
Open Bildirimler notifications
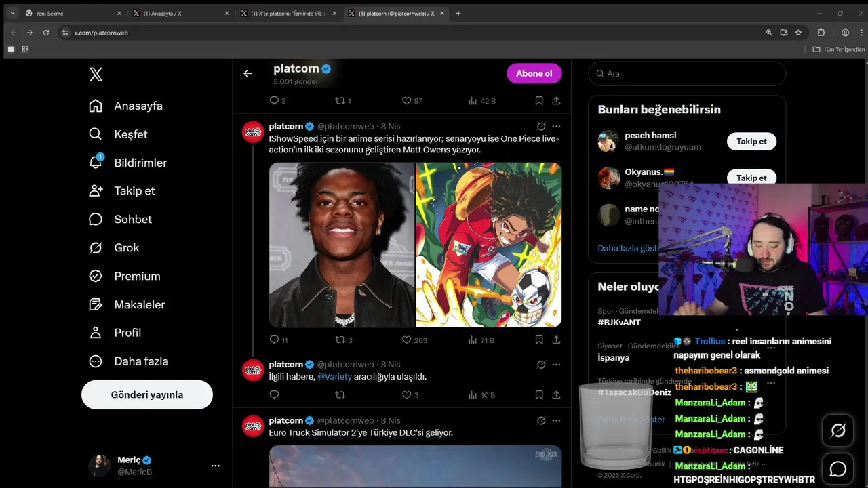pos(127,163)
